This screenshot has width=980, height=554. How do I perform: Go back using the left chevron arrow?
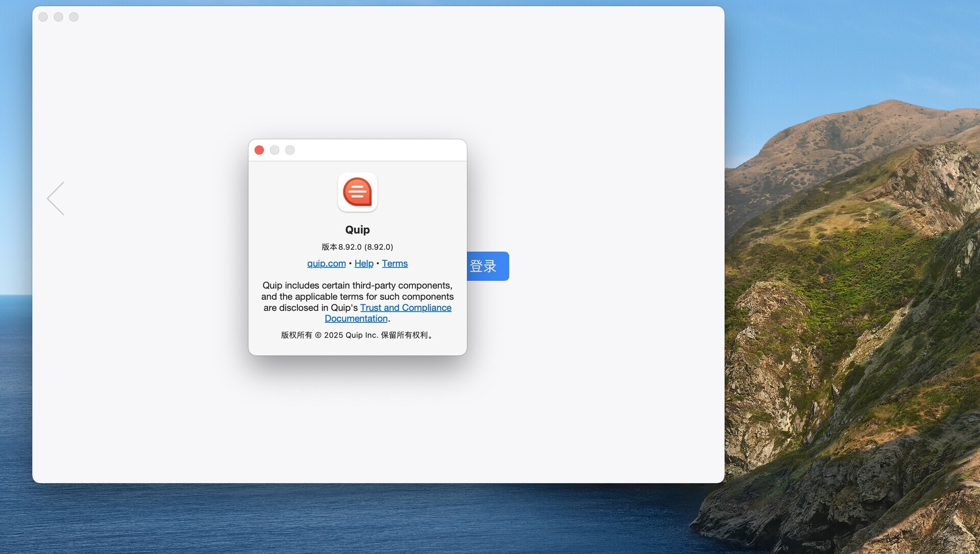(56, 199)
